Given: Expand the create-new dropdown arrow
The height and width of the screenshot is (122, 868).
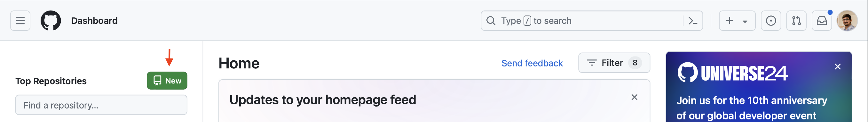Looking at the screenshot, I should [745, 21].
